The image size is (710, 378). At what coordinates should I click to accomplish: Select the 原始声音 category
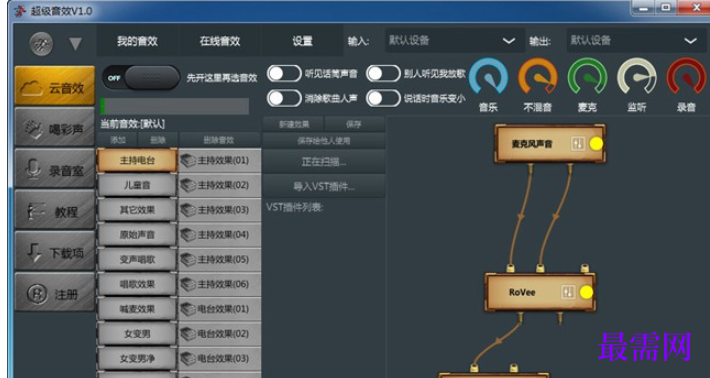click(137, 234)
